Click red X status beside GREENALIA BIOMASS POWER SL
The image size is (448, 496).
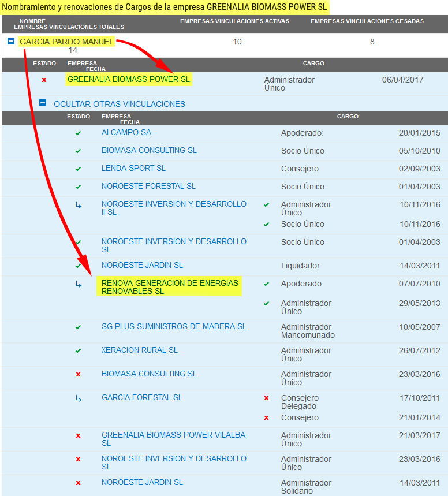coord(44,80)
